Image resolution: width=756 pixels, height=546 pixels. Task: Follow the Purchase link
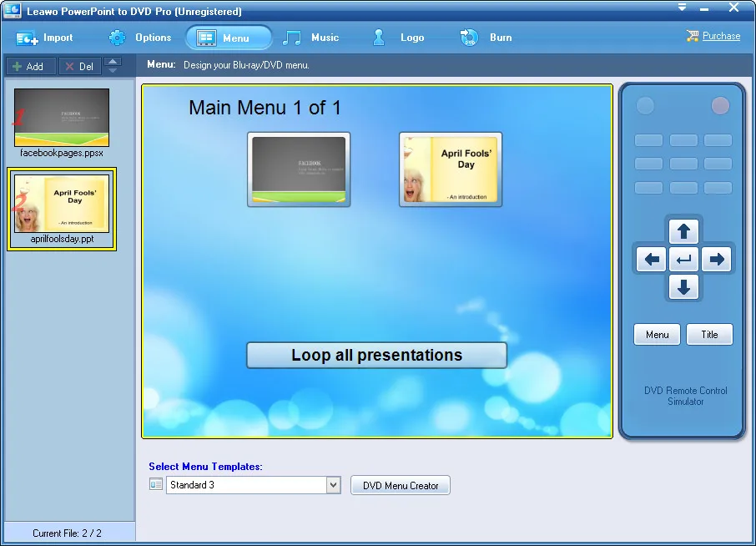(721, 36)
